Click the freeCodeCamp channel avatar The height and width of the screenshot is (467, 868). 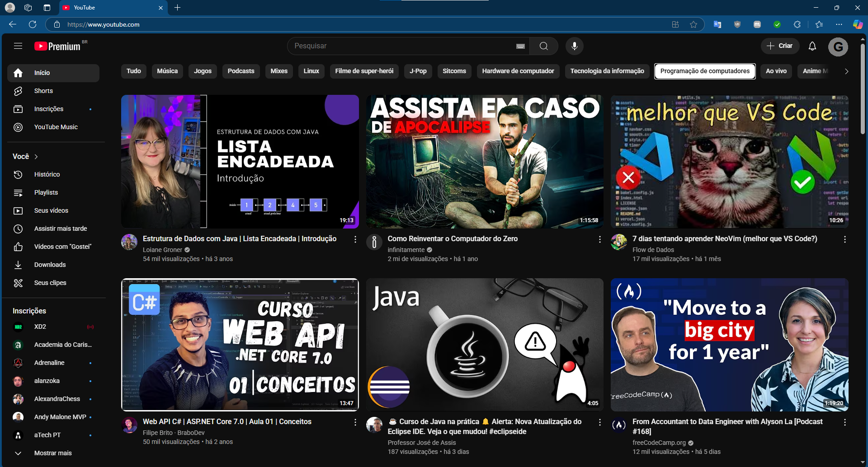pyautogui.click(x=619, y=425)
